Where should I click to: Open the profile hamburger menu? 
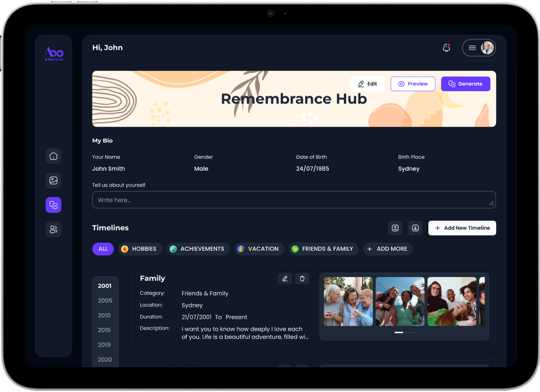pyautogui.click(x=472, y=48)
